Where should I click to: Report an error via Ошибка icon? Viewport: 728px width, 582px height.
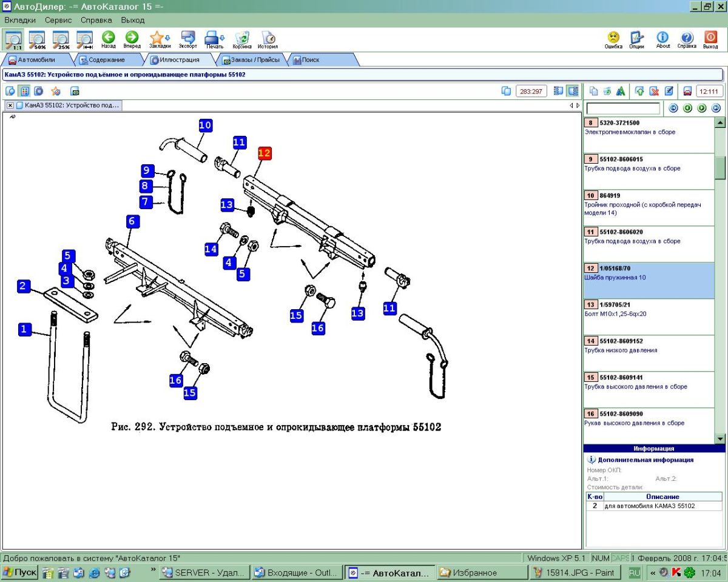coord(613,39)
